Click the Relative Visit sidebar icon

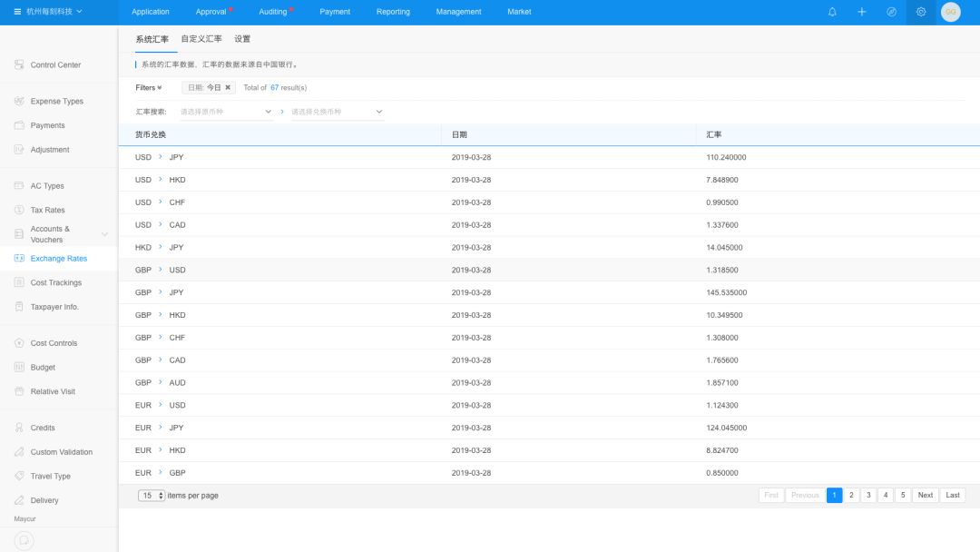point(19,391)
